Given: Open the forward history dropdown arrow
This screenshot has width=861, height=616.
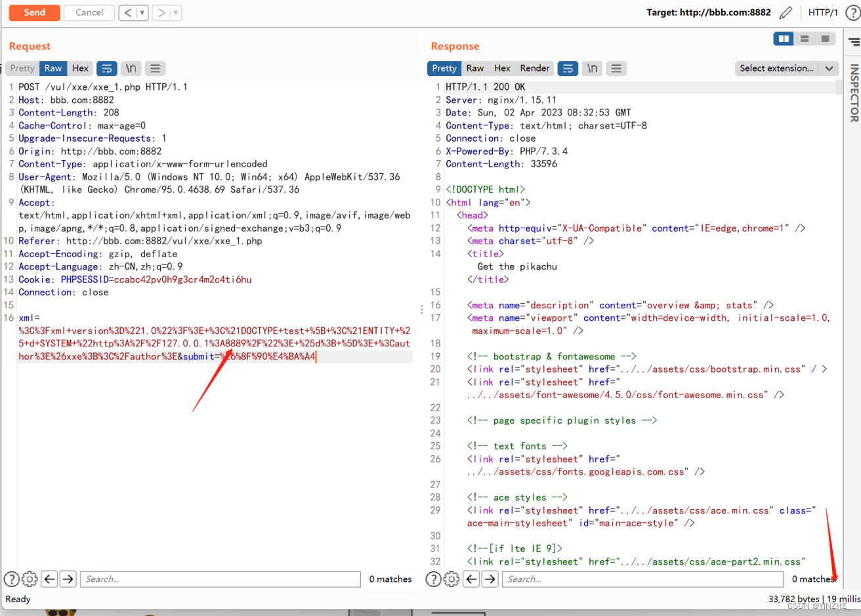Looking at the screenshot, I should (175, 12).
